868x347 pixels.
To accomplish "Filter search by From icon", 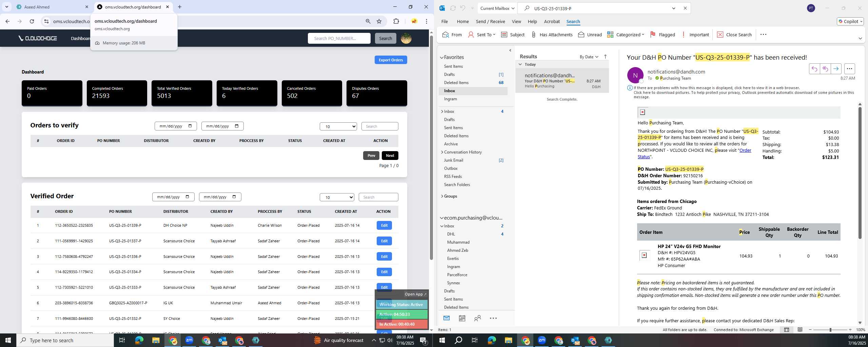I will tap(452, 35).
